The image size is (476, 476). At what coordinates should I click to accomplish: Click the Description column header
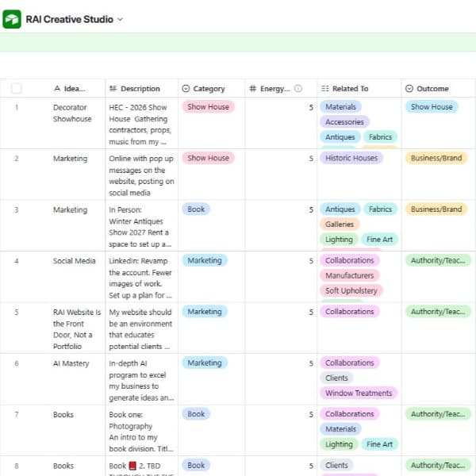(x=141, y=89)
